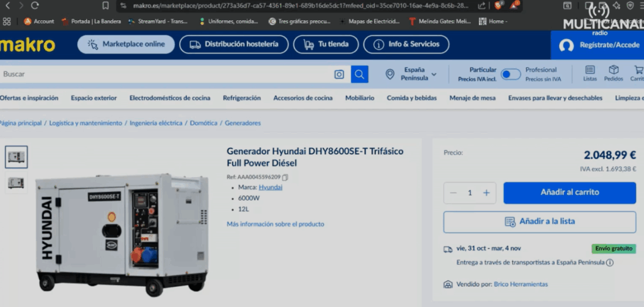The image size is (644, 307).
Task: Copy the product reference number with the copy icon
Action: (x=286, y=177)
